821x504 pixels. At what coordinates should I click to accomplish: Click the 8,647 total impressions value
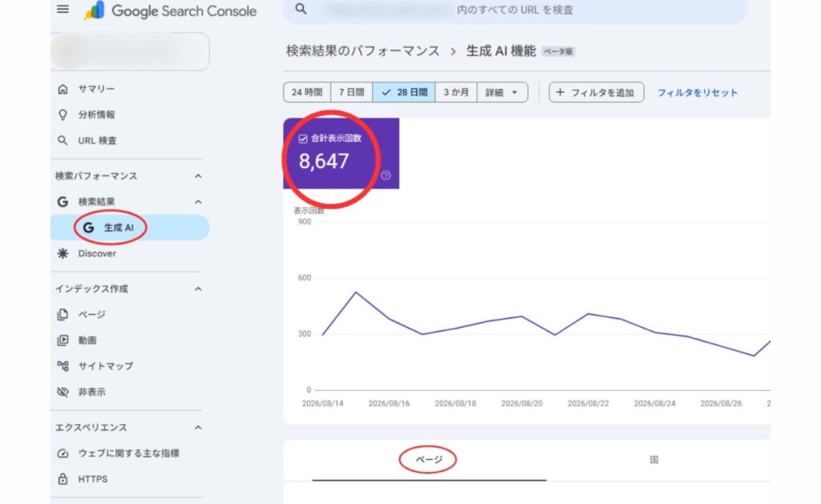click(x=324, y=161)
